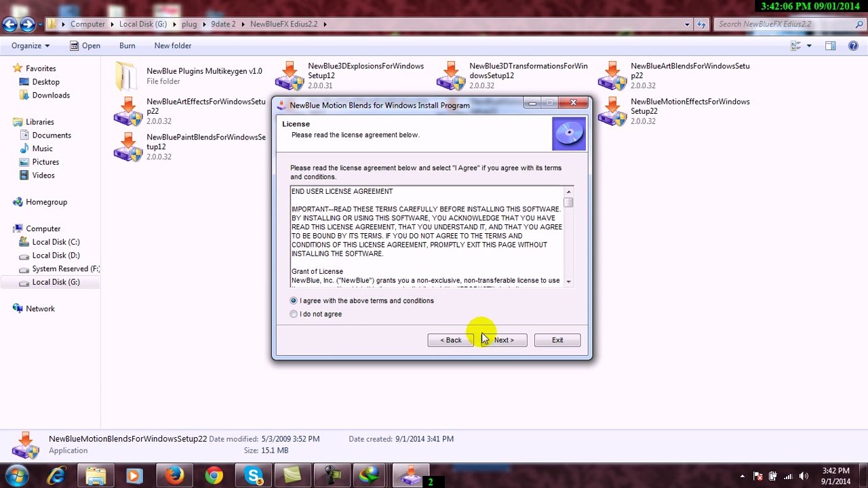This screenshot has height=488, width=868.
Task: Click Burn in the toolbar
Action: coord(127,45)
